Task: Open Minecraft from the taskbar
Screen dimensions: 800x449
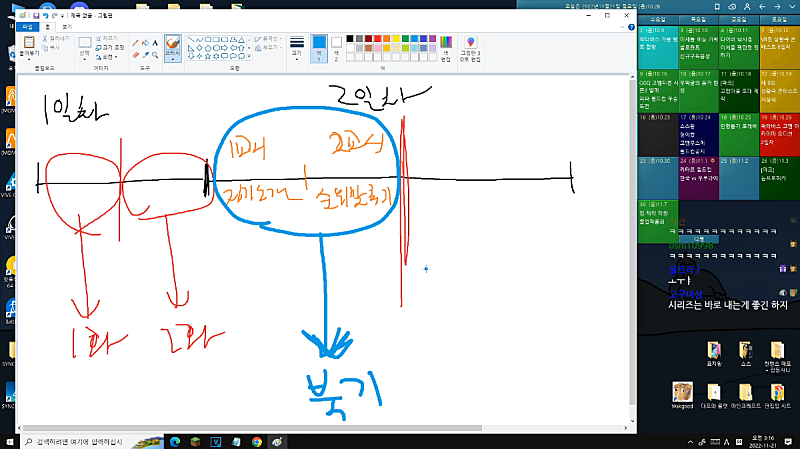Action: (195, 442)
